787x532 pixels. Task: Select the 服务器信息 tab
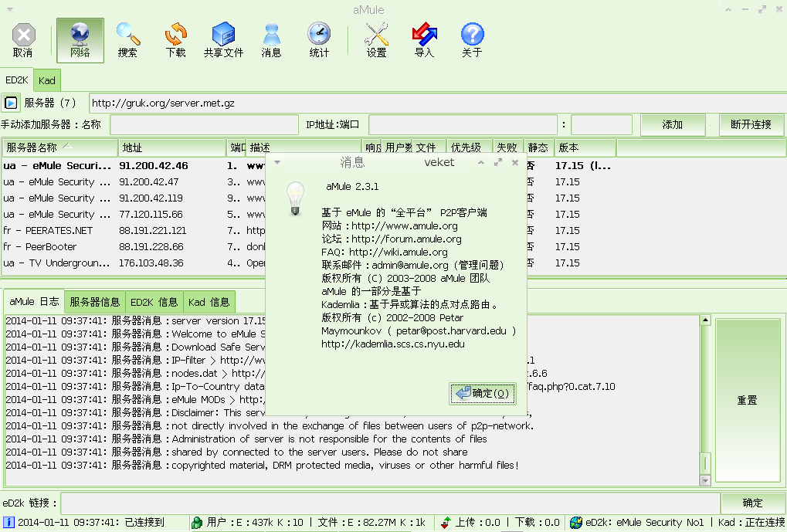95,302
